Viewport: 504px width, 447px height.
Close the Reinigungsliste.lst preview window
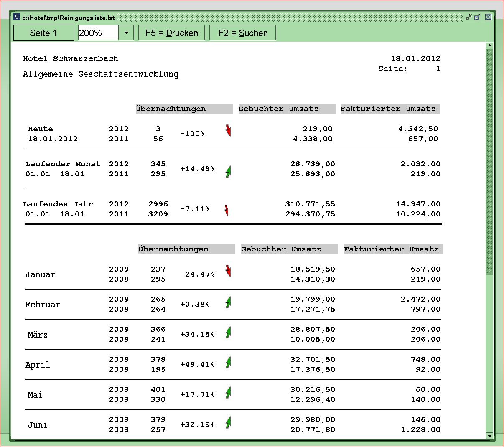pos(488,17)
